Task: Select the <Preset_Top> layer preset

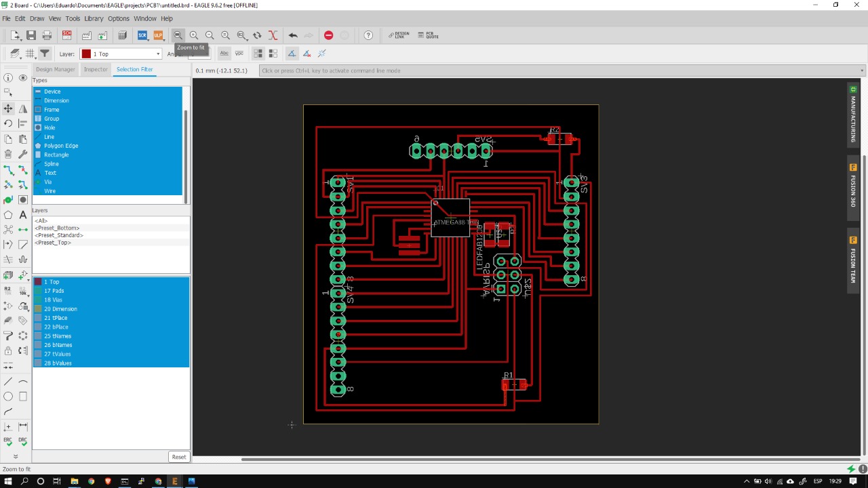Action: point(53,243)
